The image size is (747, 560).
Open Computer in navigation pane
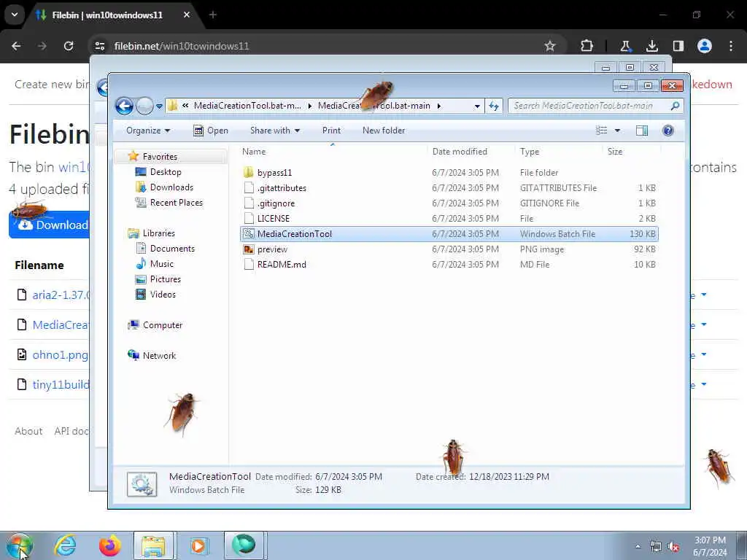163,324
